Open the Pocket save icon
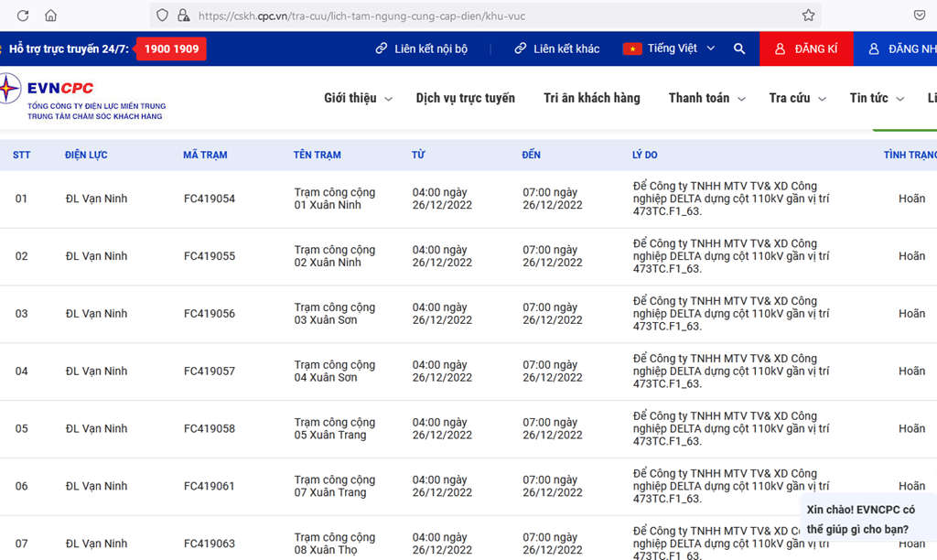 click(919, 16)
